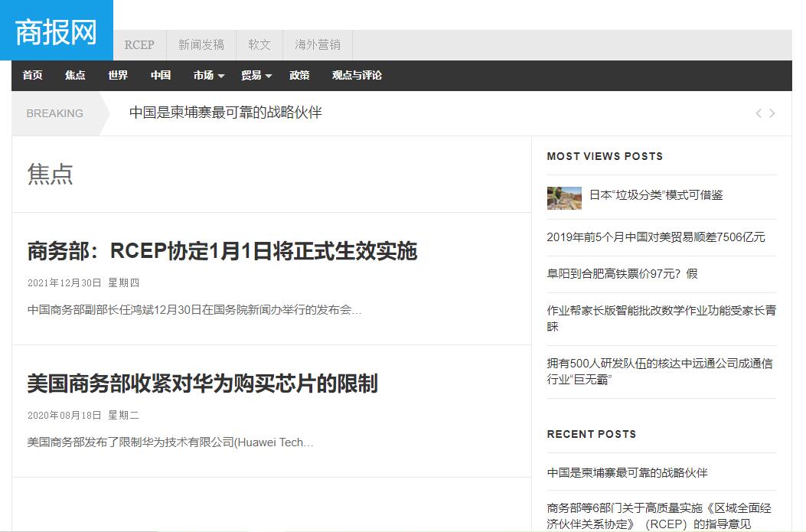Select 观点与评论 in the navigation bar
The height and width of the screenshot is (532, 806).
coord(357,75)
